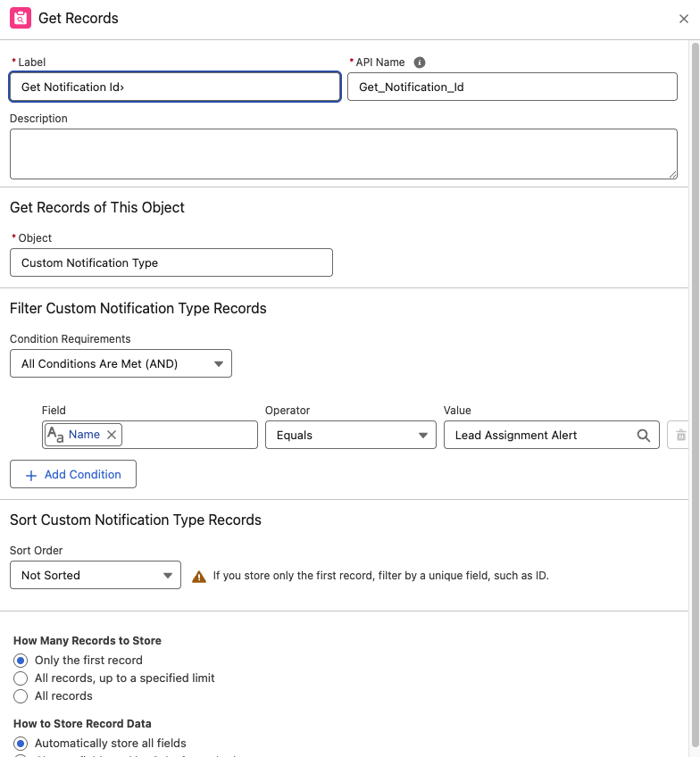The height and width of the screenshot is (757, 700).
Task: Click the sort warning triangle icon
Action: point(199,577)
